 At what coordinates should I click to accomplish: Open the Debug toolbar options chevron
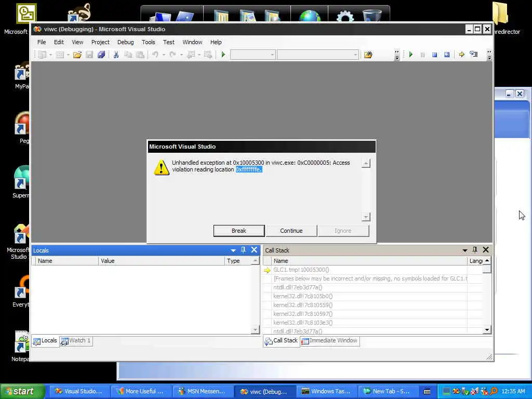pos(489,55)
